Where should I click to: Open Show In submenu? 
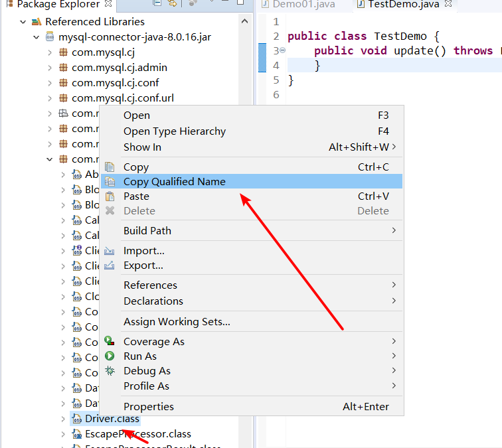(252, 147)
